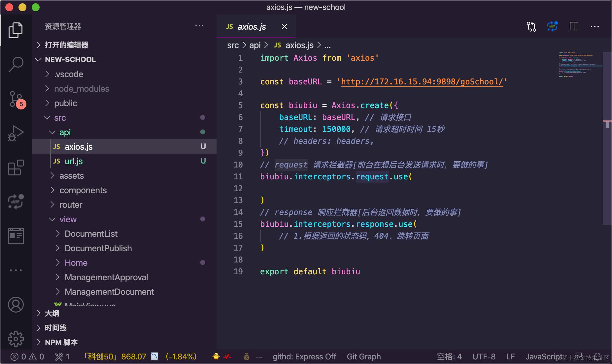Click the chick emoji icon in status bar

coord(216,356)
